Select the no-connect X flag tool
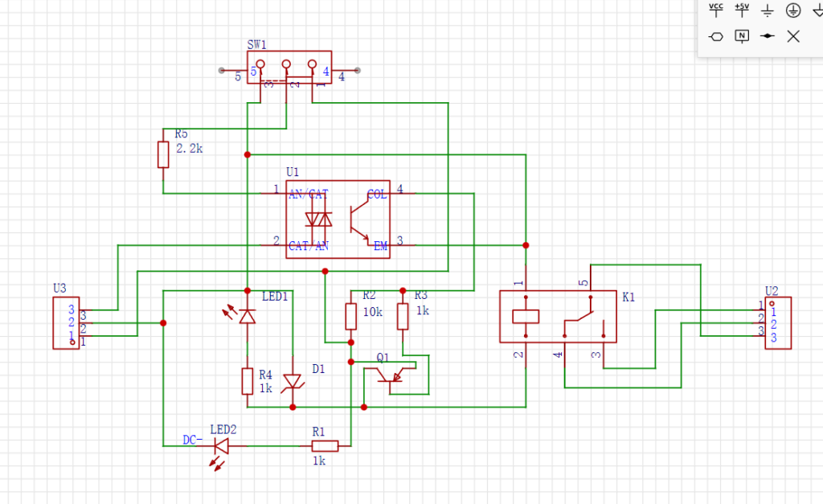The width and height of the screenshot is (823, 504). (x=793, y=36)
